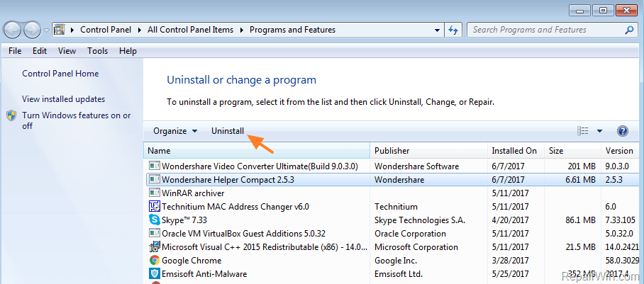Click the blue Help question mark icon

(623, 131)
